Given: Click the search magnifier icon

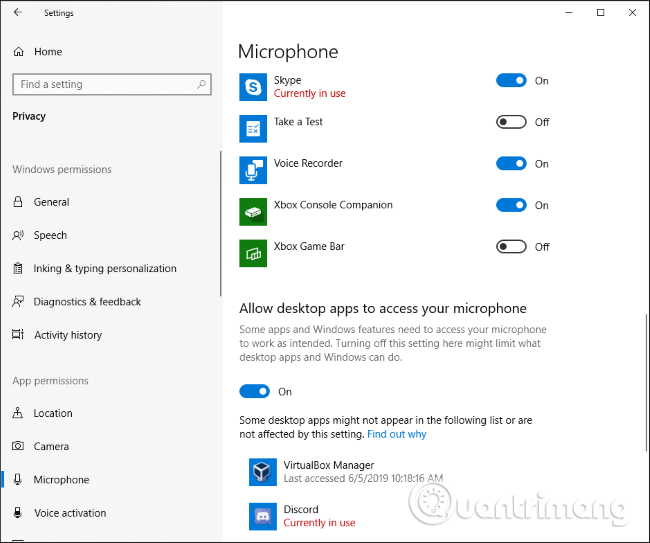Looking at the screenshot, I should coord(201,84).
